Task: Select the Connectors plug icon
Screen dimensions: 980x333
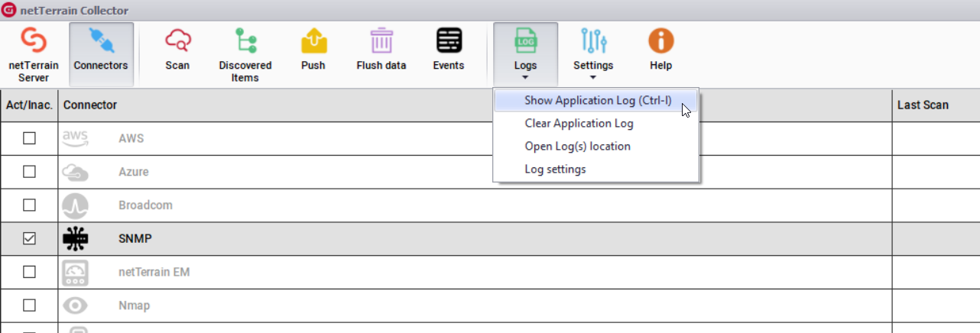Action: (101, 40)
